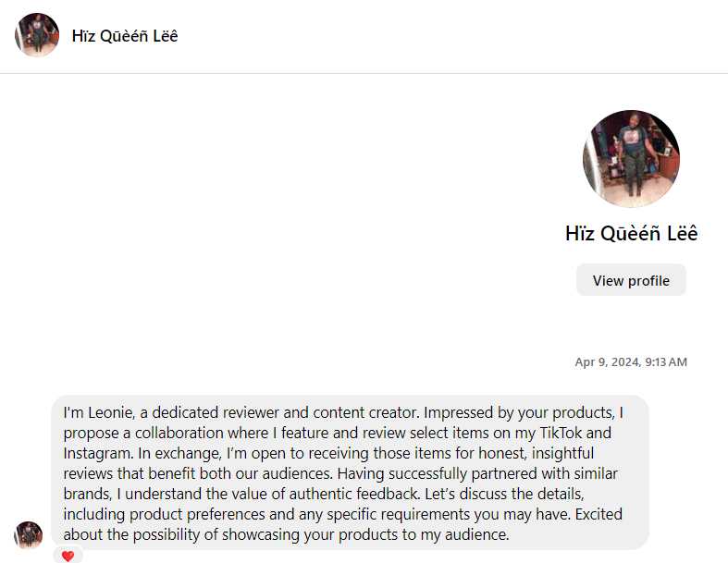
Task: Click the small avatar in the chat header
Action: (37, 35)
